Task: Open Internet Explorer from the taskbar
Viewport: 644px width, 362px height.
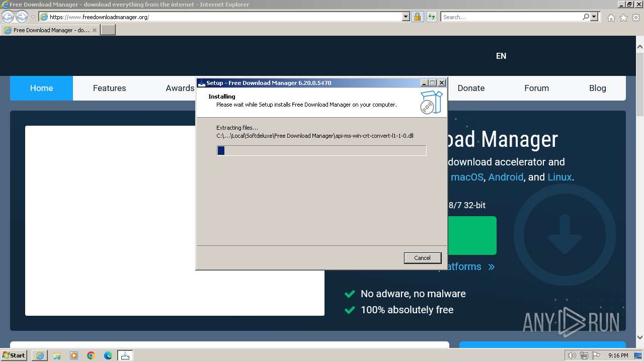Action: 40,355
